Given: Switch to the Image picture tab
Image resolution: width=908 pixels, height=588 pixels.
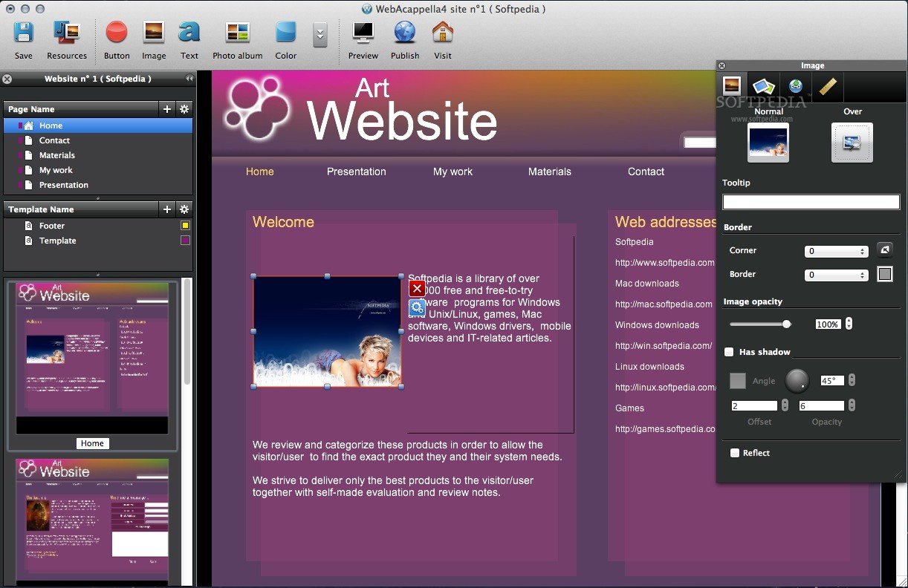Looking at the screenshot, I should coord(732,86).
